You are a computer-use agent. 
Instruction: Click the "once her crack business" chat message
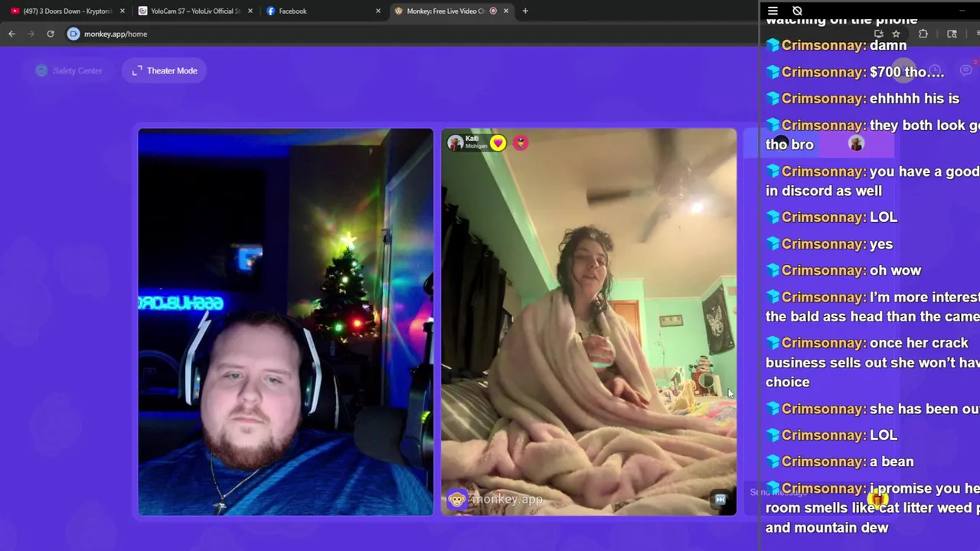pyautogui.click(x=873, y=362)
